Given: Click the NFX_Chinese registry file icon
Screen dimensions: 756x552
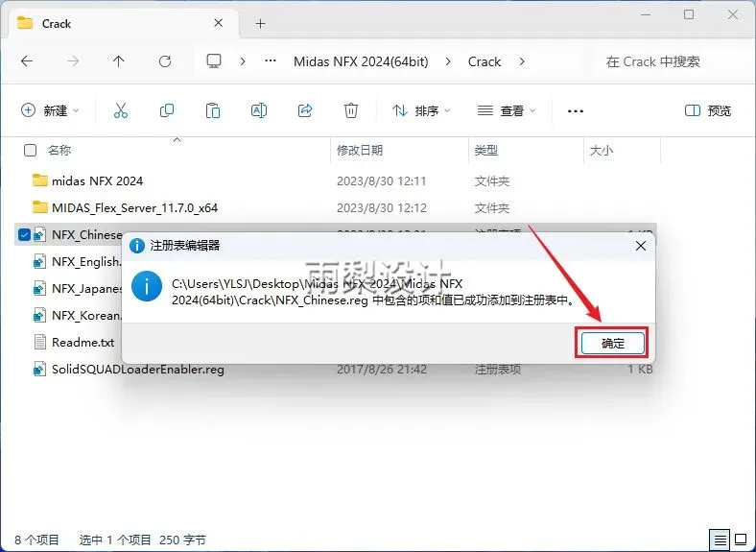Looking at the screenshot, I should coord(39,235).
